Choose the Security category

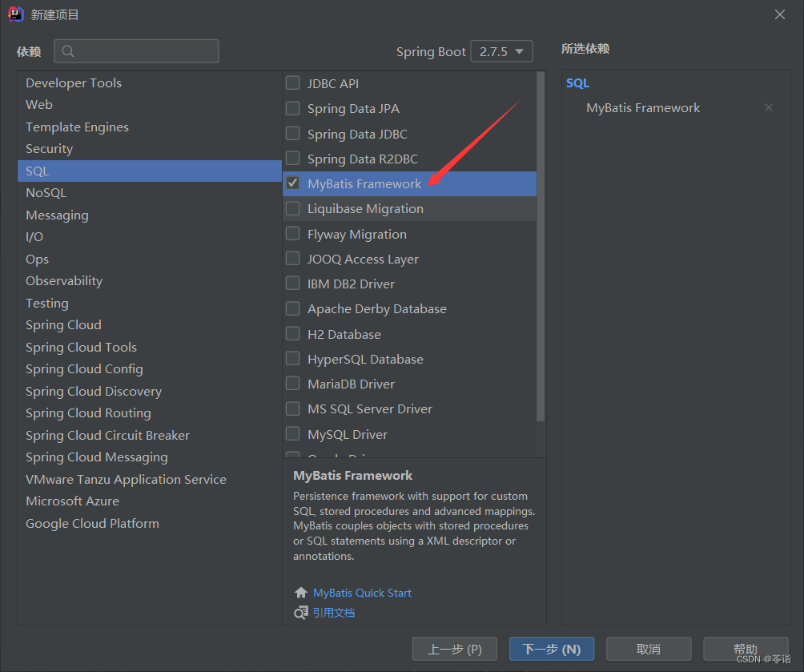pos(149,149)
